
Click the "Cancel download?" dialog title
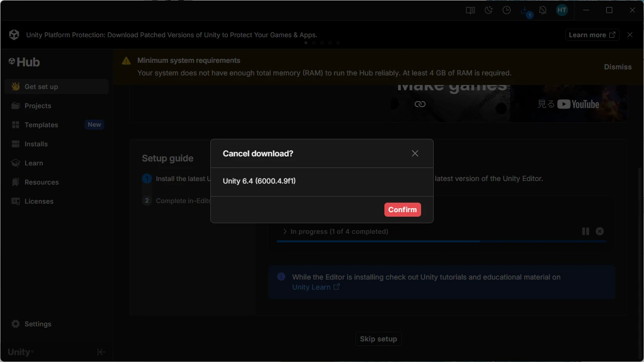tap(258, 153)
